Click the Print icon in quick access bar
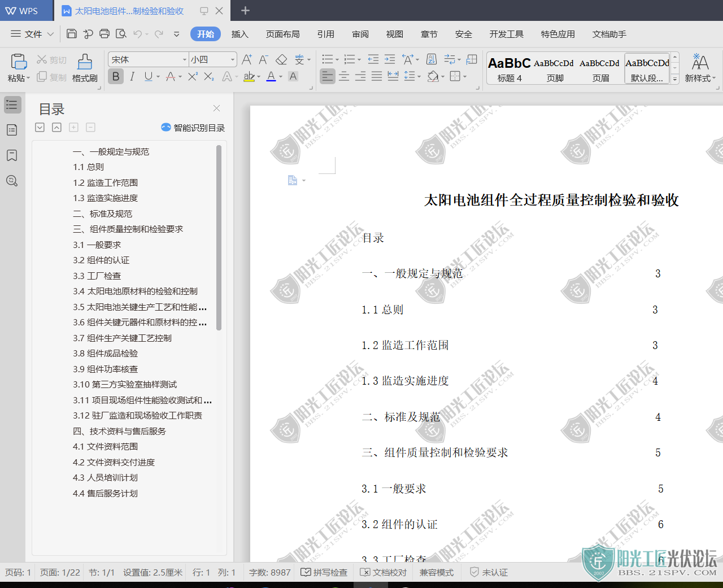 coord(104,34)
